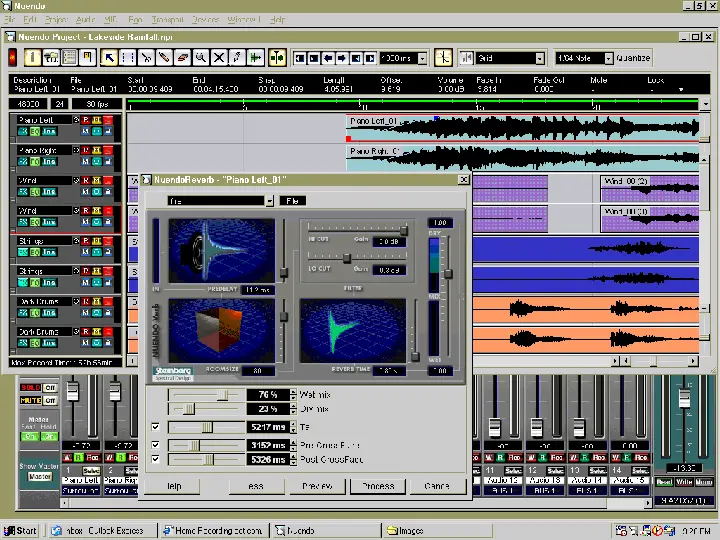Viewport: 720px width, 540px height.
Task: Select the Zoom magnifier tool
Action: click(x=201, y=58)
